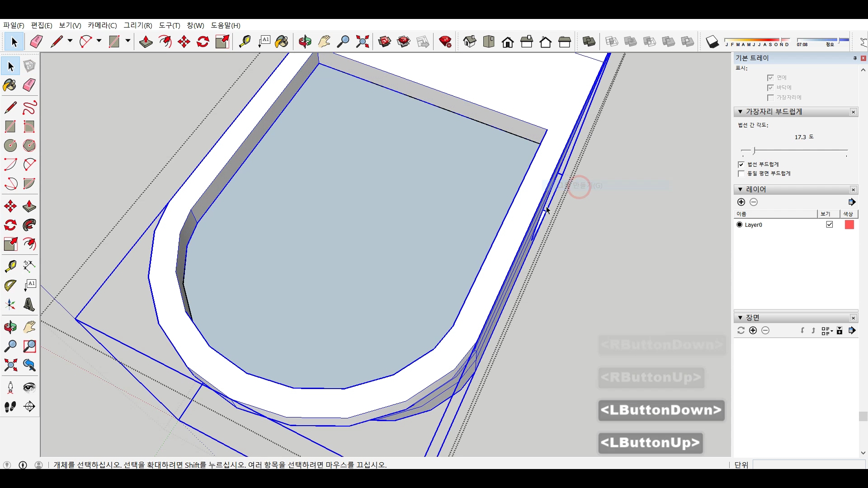Viewport: 868px width, 488px height.
Task: Click the Layer0 red color swatch
Action: pyautogui.click(x=849, y=225)
